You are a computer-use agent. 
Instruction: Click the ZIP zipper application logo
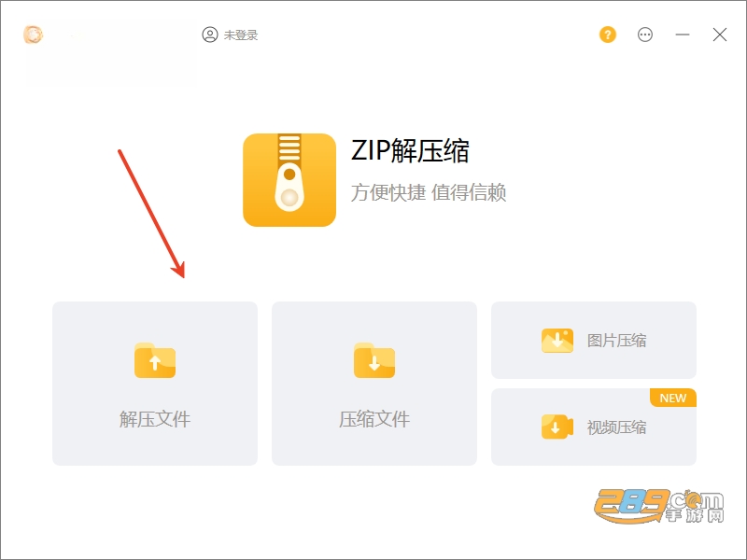point(289,180)
